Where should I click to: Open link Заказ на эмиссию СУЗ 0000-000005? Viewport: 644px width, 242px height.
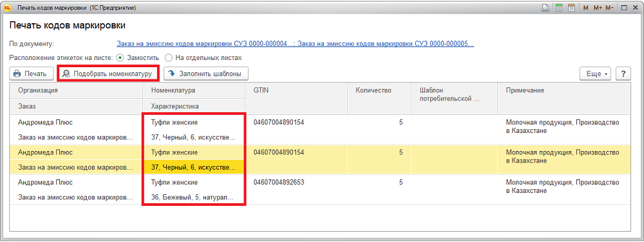coord(386,44)
